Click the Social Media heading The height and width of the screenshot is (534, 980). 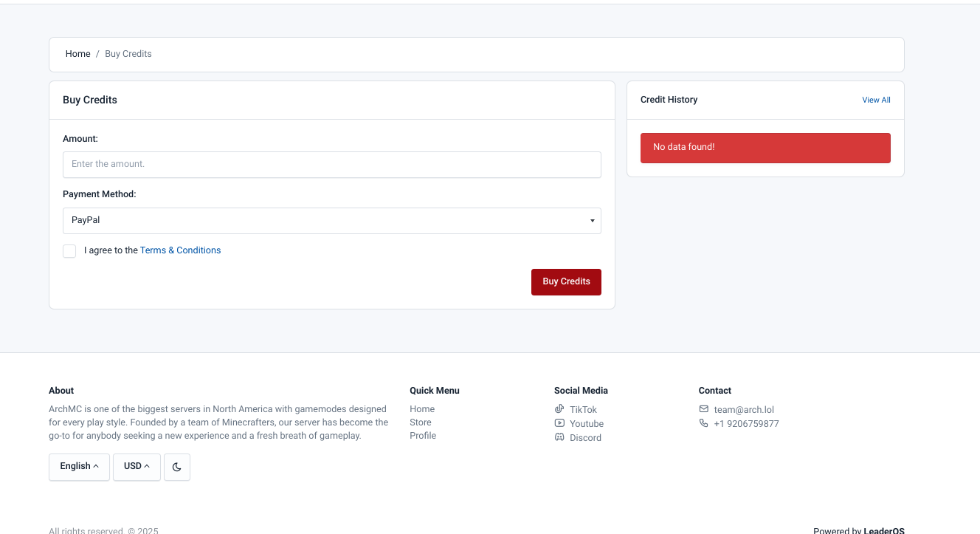pos(581,391)
